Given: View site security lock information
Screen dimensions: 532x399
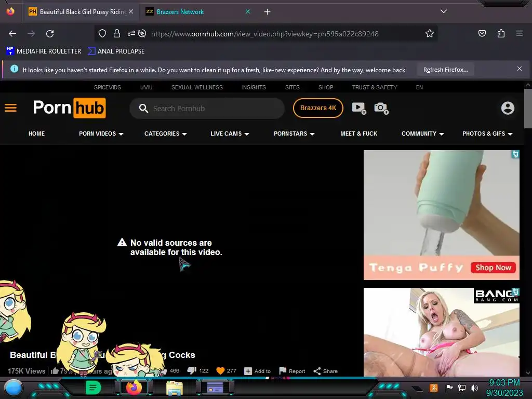Looking at the screenshot, I should point(117,33).
